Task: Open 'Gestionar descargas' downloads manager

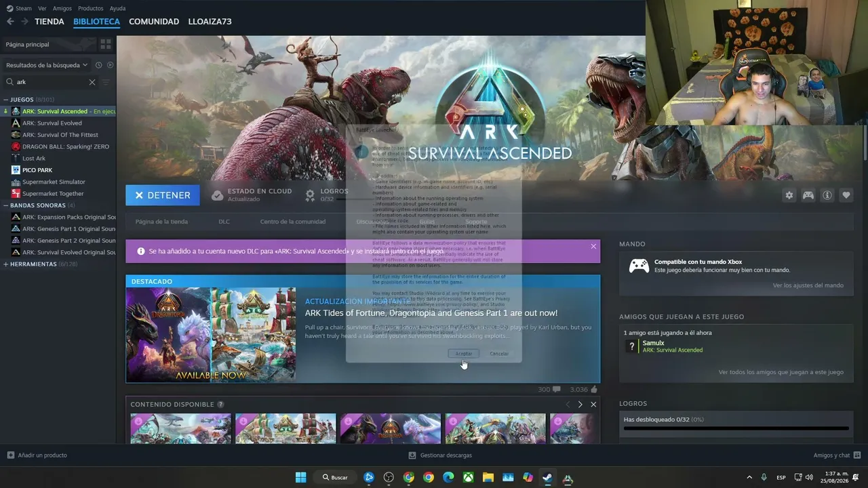Action: click(441, 455)
